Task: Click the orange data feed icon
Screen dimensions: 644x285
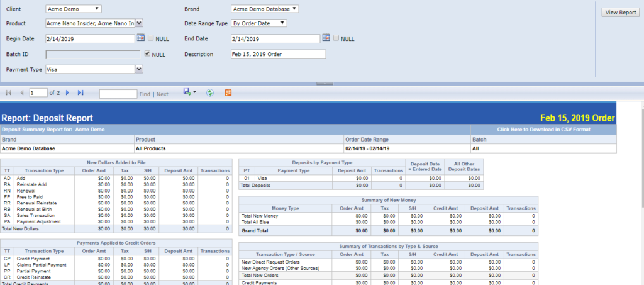Action: click(x=228, y=93)
